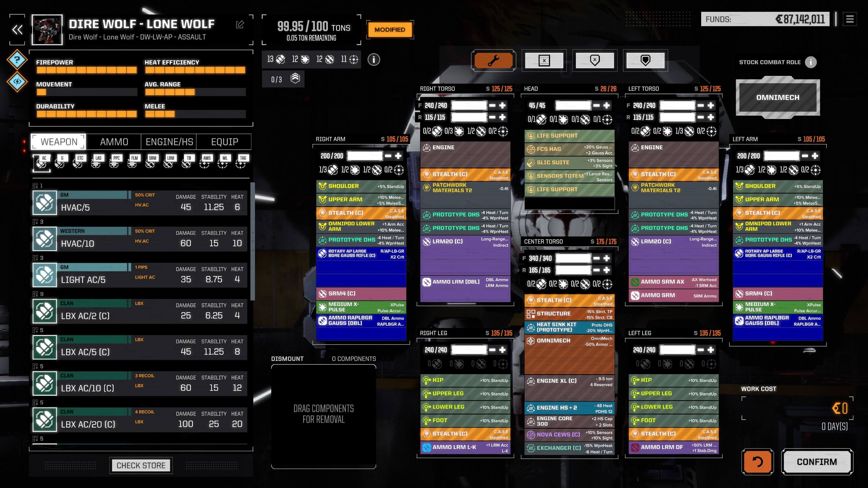Expand the mech navigation back arrow panel
Viewport: 868px width, 488px height.
(x=17, y=28)
